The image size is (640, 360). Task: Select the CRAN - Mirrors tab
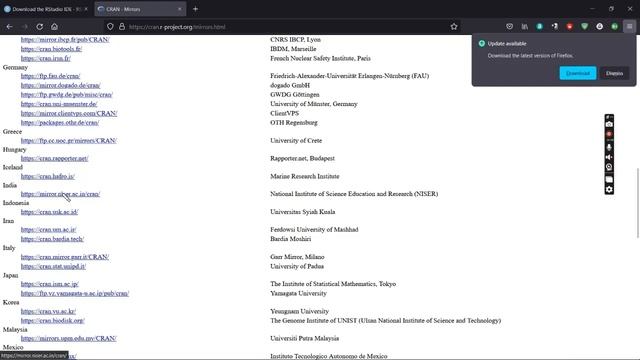coord(140,9)
